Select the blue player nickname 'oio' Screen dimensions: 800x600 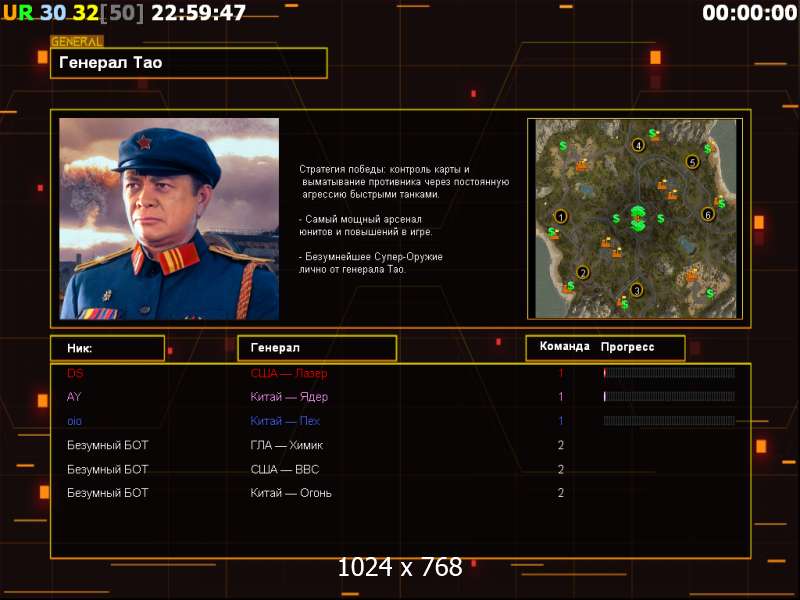(74, 421)
